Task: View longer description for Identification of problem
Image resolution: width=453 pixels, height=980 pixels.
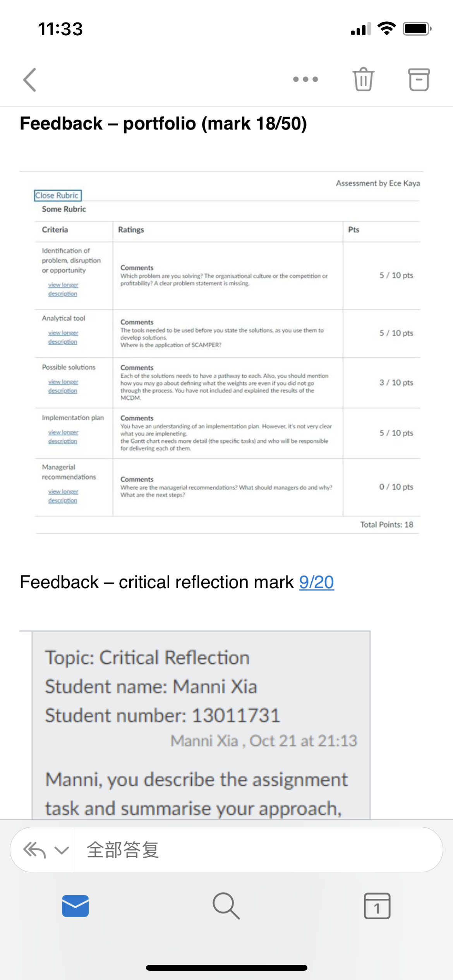Action: pyautogui.click(x=63, y=289)
